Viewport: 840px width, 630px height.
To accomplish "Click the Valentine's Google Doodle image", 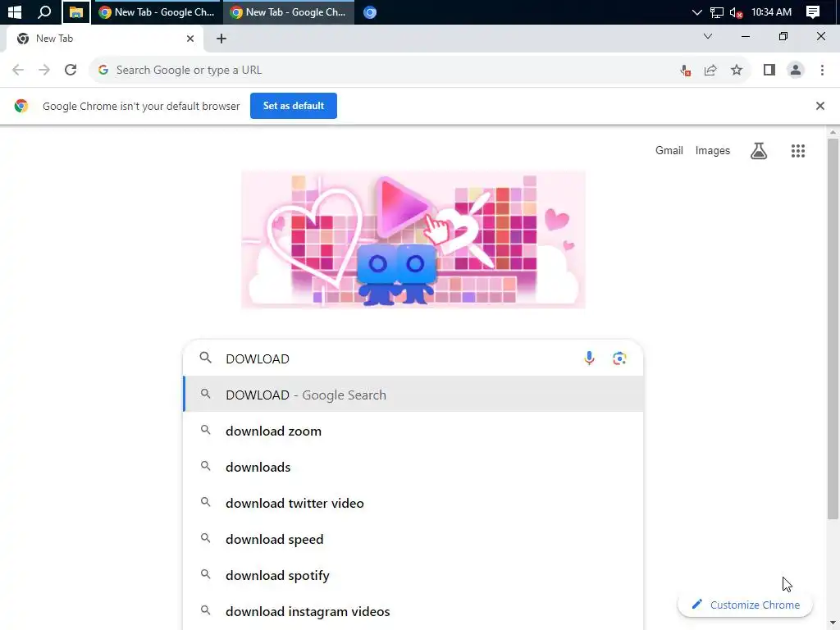I will [x=413, y=240].
